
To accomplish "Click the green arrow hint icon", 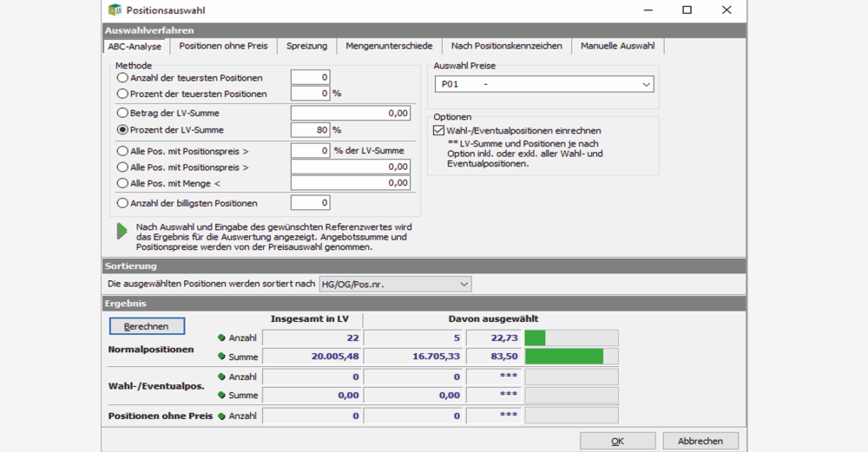I will [x=122, y=231].
